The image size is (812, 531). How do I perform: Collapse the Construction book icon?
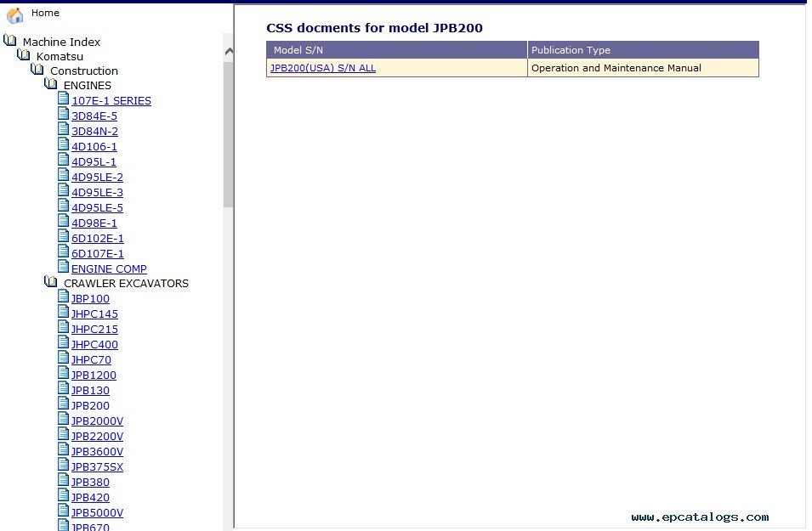coord(37,69)
